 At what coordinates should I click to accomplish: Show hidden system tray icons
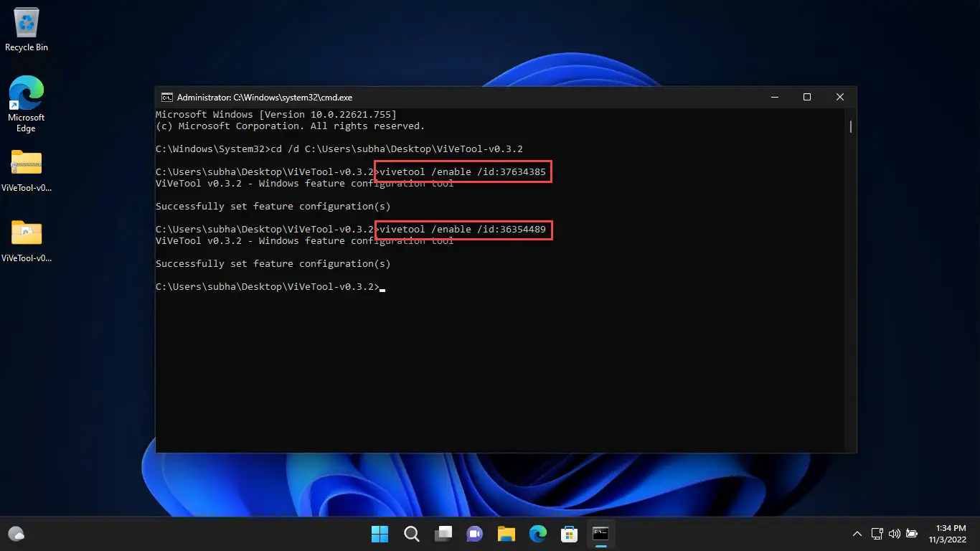point(857,534)
